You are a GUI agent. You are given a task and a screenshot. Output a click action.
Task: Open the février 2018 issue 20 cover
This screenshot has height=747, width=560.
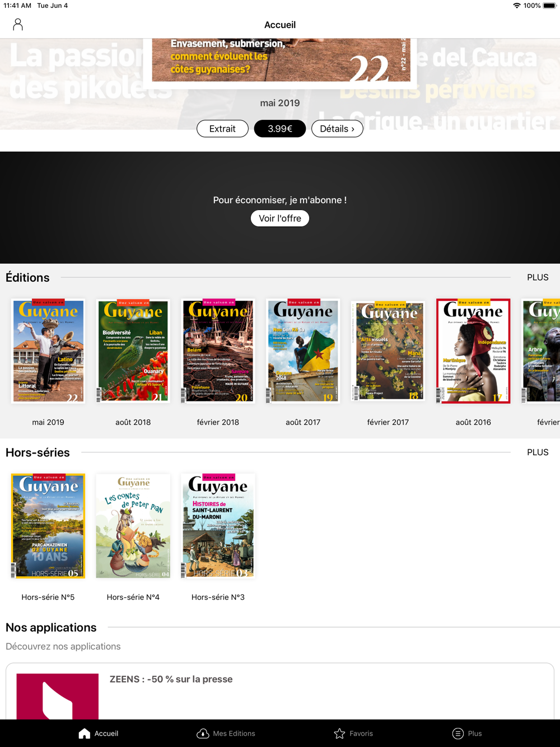218,351
